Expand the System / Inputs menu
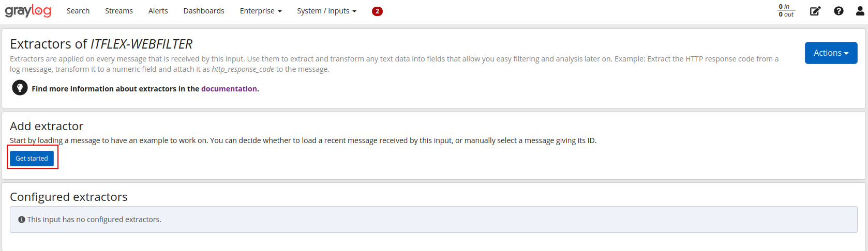The image size is (868, 251). point(326,11)
